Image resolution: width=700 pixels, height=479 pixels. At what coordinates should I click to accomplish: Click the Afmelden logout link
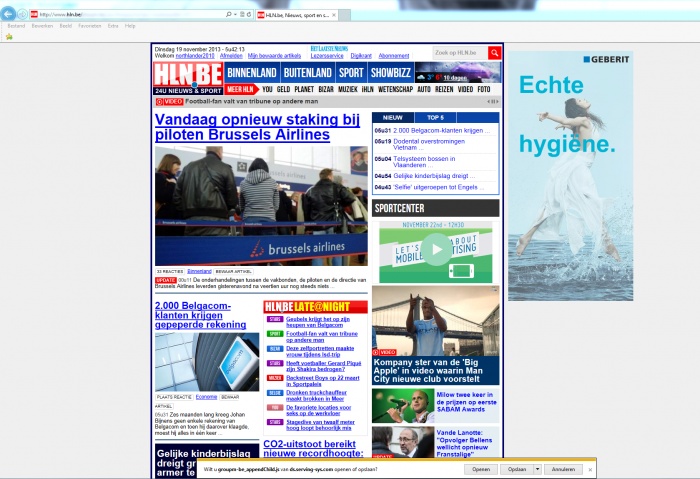click(231, 56)
